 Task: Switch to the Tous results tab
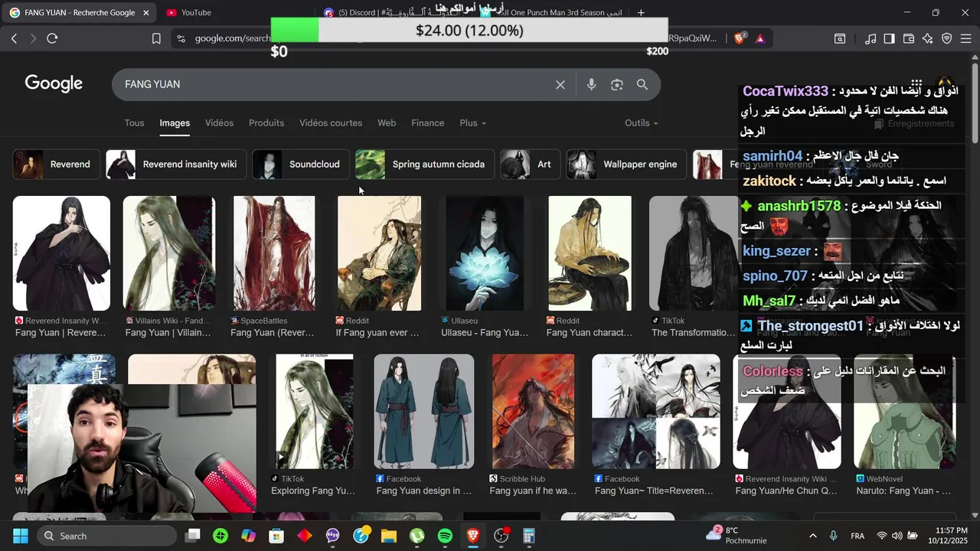pos(134,123)
